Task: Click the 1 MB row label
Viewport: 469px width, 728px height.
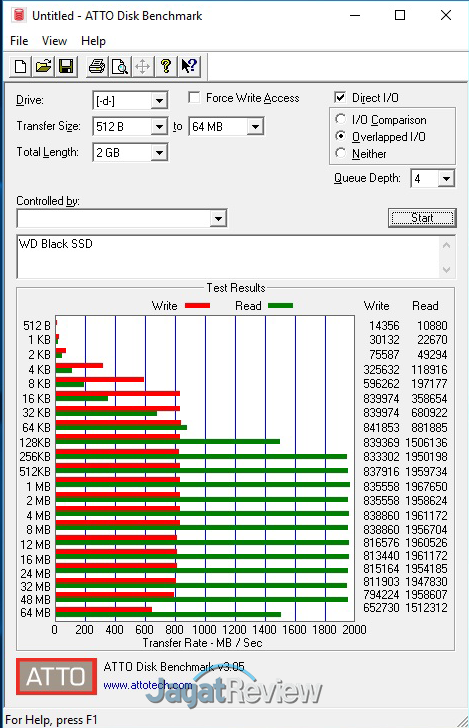Action: [38, 487]
